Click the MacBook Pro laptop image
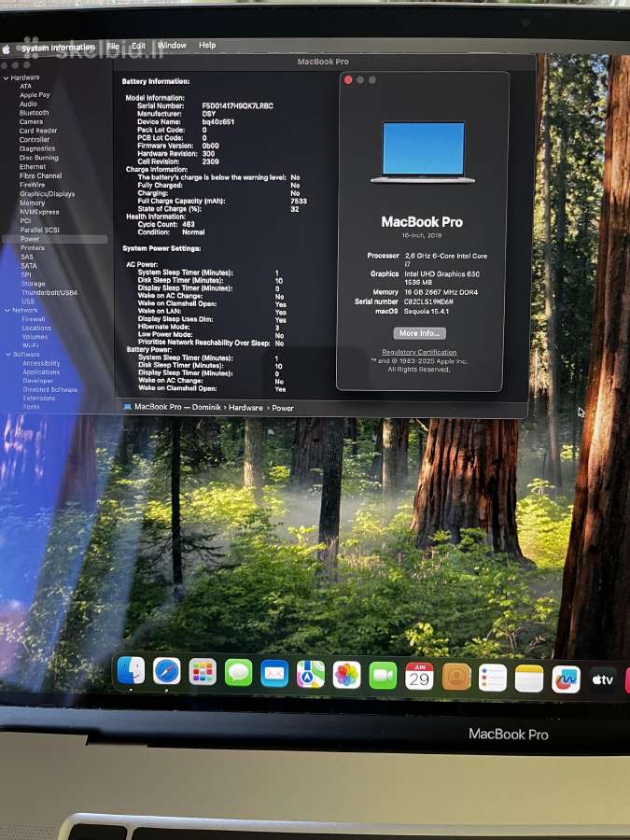This screenshot has width=630, height=840. (423, 153)
